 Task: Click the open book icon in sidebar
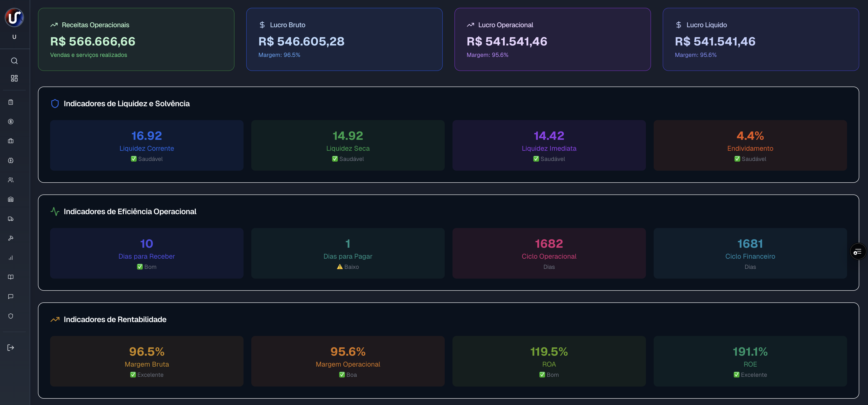11,277
